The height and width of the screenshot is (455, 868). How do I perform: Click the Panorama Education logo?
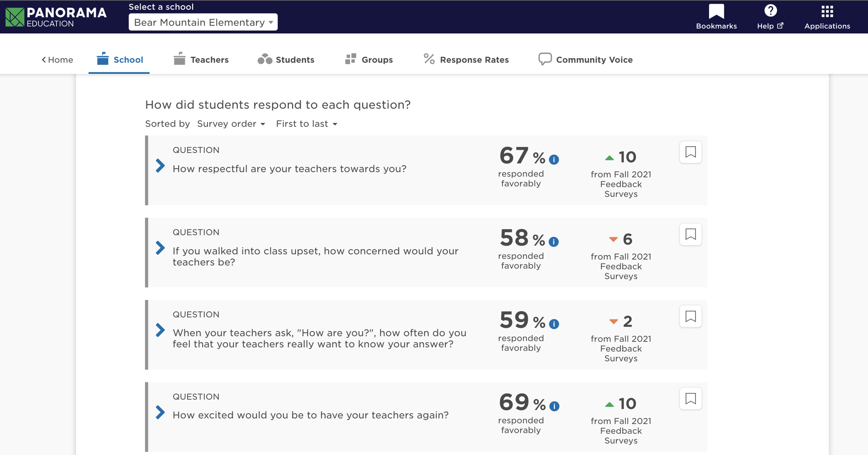(x=55, y=17)
